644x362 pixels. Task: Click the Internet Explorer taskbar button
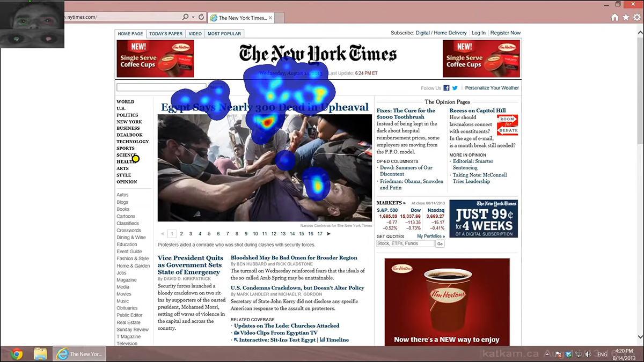(79, 354)
